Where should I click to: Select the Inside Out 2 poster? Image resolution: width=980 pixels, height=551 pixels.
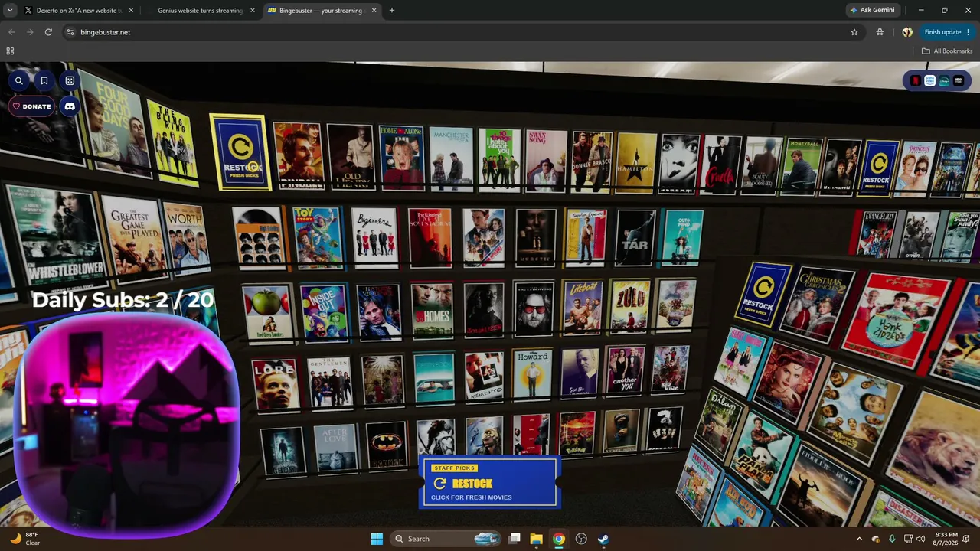[324, 314]
